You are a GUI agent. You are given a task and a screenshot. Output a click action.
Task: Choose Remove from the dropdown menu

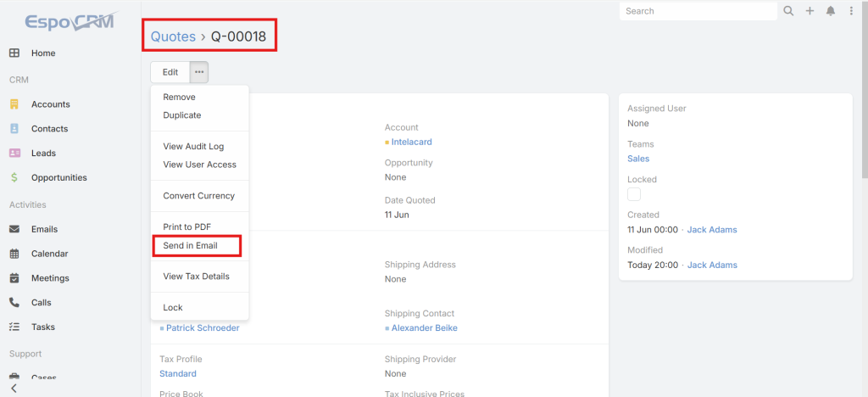[179, 97]
